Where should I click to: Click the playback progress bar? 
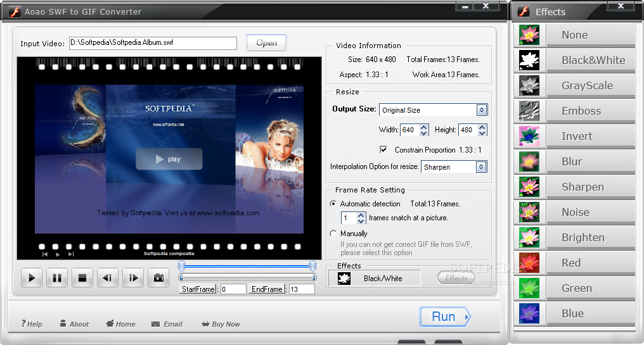(x=247, y=278)
